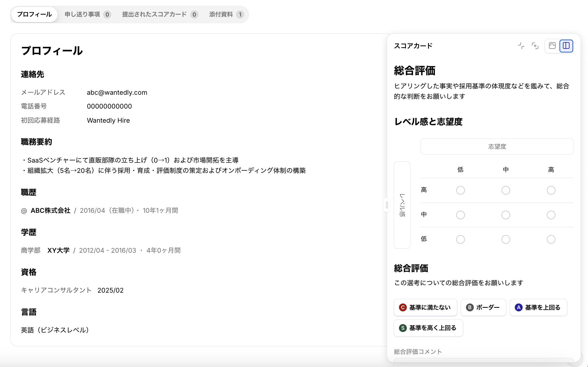Screen dimensions: 588x367
Task: Select the split side-panel layout icon
Action: click(566, 46)
